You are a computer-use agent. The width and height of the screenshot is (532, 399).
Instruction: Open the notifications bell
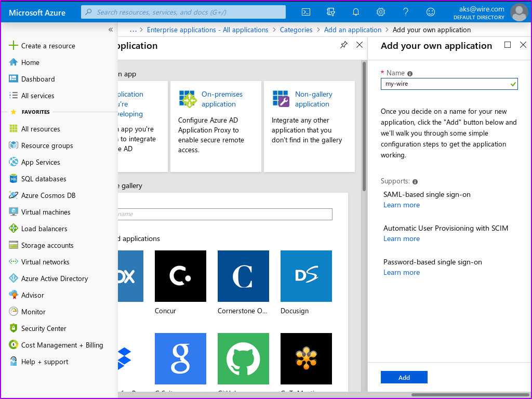pyautogui.click(x=356, y=12)
